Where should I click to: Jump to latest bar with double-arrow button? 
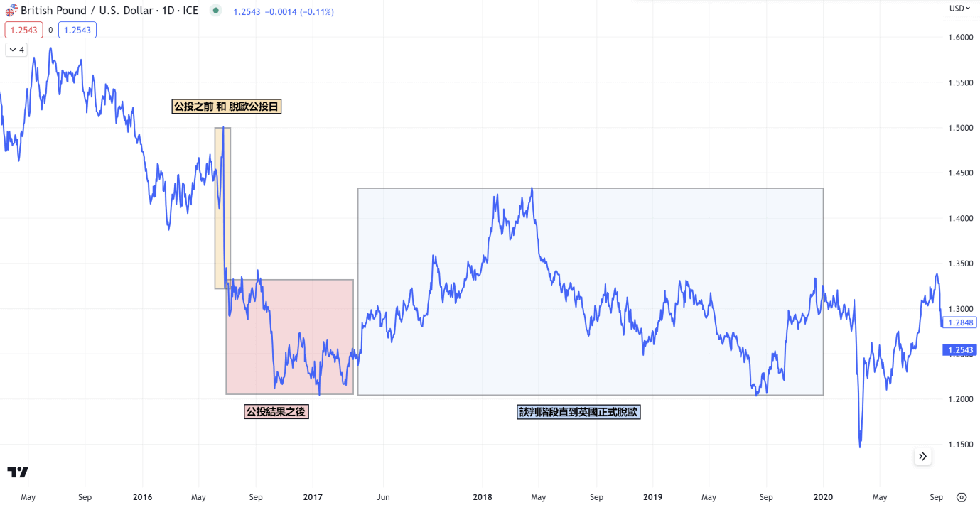pos(922,457)
